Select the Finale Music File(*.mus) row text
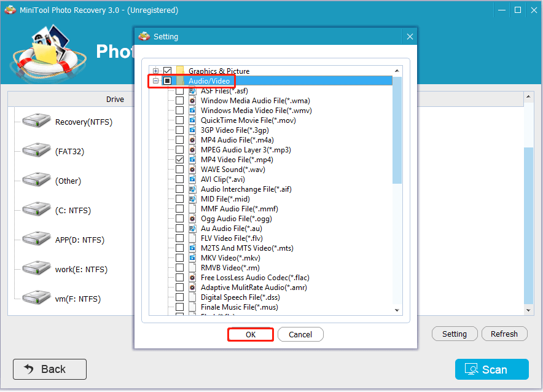543x392 pixels. (x=240, y=307)
